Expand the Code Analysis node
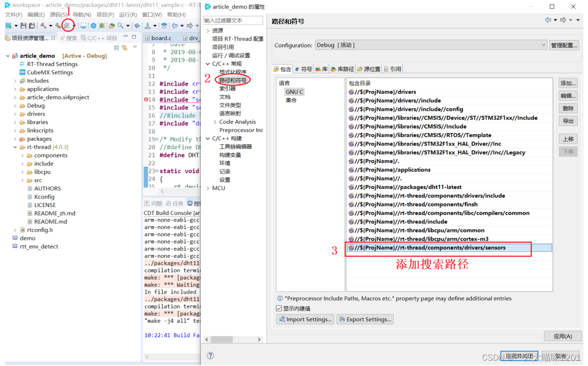Viewport: 588px width, 366px height. click(215, 122)
